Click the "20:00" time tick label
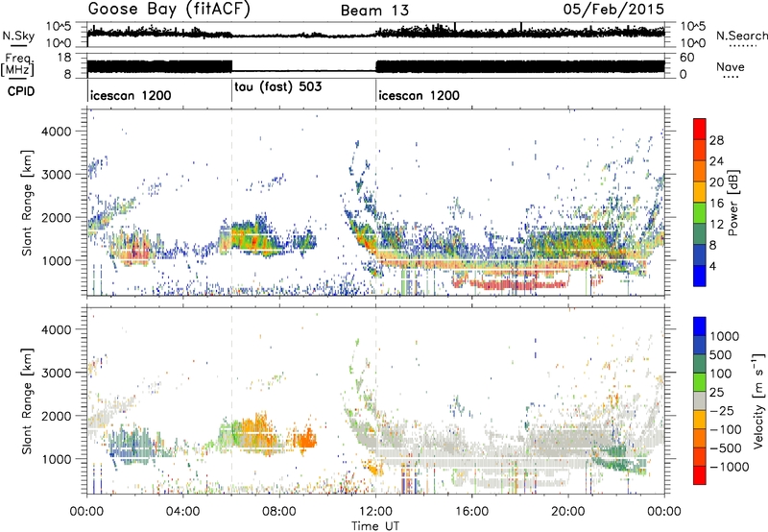 click(x=567, y=512)
